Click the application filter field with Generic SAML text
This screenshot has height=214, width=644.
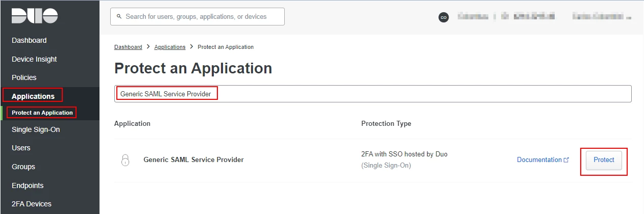pos(373,94)
